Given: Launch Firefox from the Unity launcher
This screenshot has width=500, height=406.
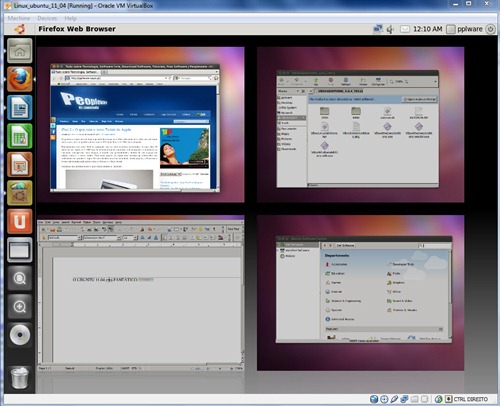Looking at the screenshot, I should click(x=20, y=79).
